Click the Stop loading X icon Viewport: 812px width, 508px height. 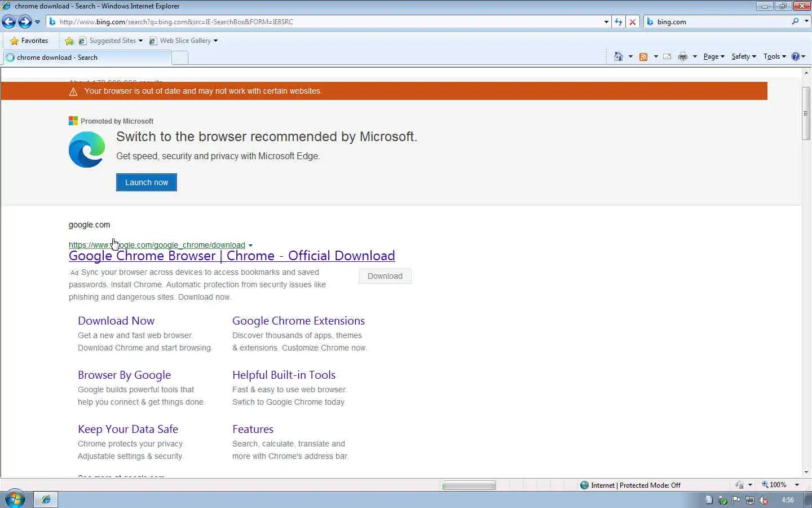tap(633, 22)
